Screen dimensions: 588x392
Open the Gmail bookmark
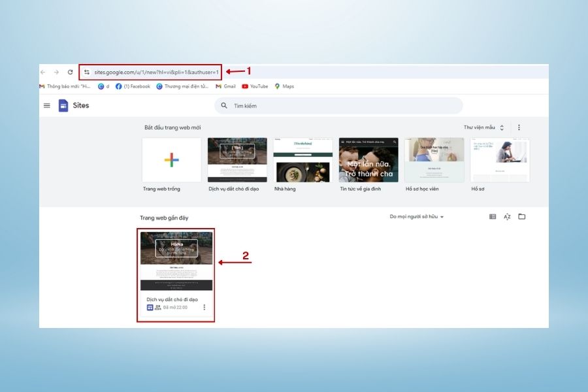point(227,86)
